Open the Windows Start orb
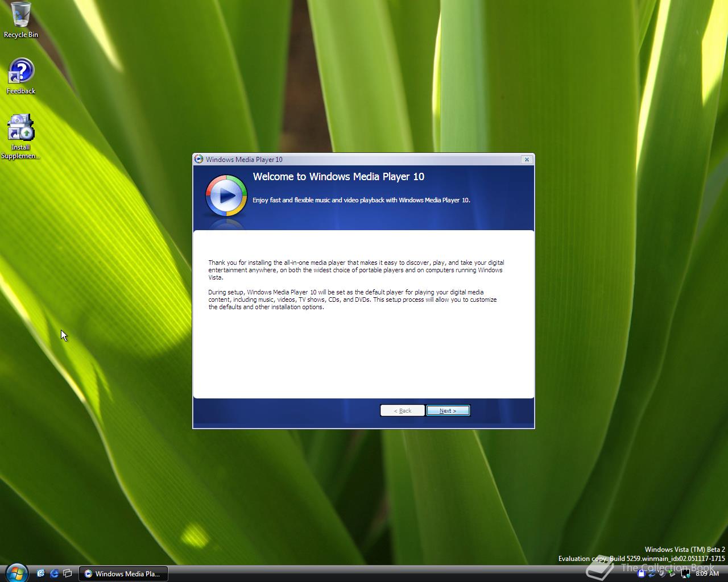This screenshot has height=582, width=728. (x=16, y=572)
